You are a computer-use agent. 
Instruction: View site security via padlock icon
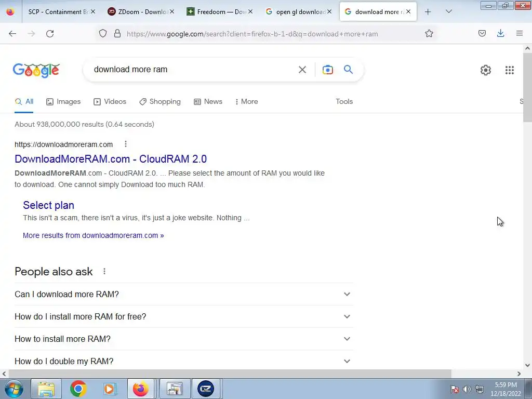(117, 33)
